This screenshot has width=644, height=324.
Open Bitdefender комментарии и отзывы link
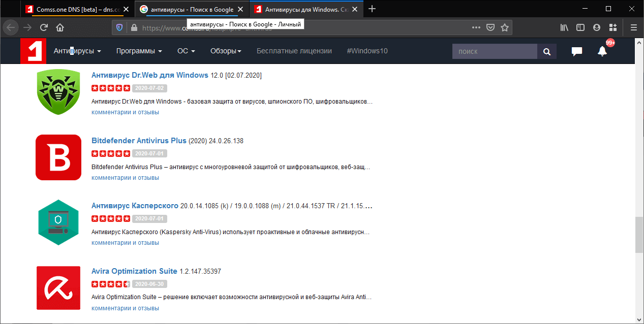(x=125, y=177)
